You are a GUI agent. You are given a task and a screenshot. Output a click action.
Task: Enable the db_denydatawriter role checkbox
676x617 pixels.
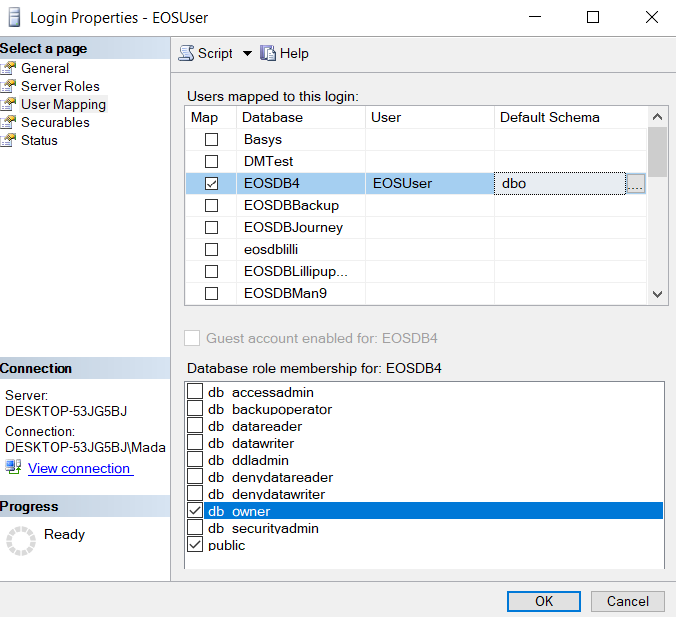point(195,493)
